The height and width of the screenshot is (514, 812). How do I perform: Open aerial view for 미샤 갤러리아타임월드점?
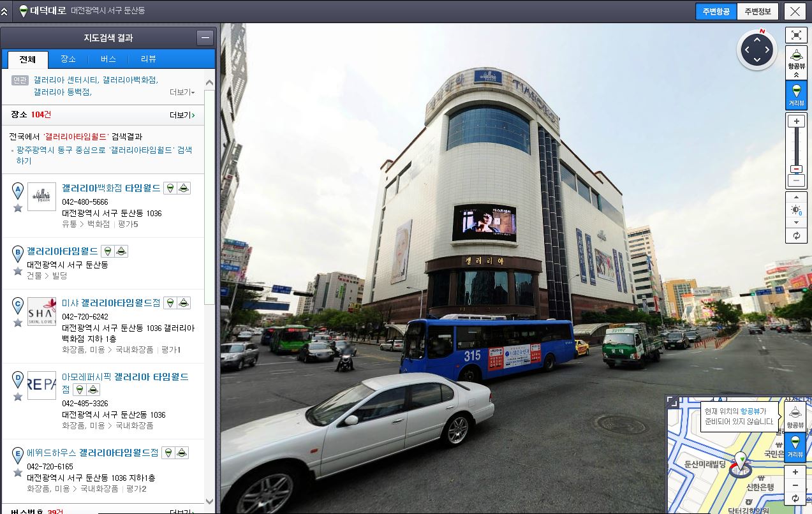pos(184,303)
